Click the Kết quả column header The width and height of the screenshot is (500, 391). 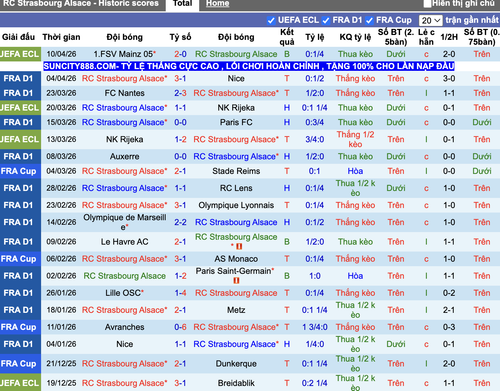(x=287, y=37)
